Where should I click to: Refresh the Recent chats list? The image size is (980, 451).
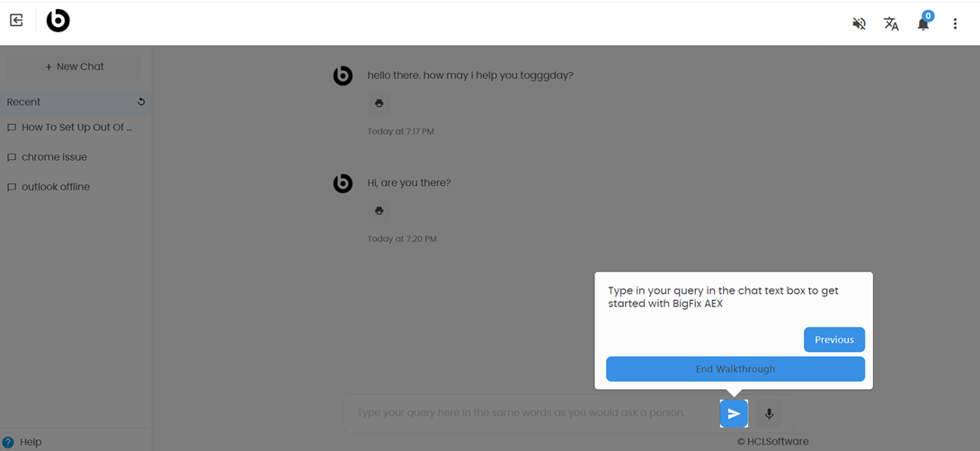pos(141,102)
